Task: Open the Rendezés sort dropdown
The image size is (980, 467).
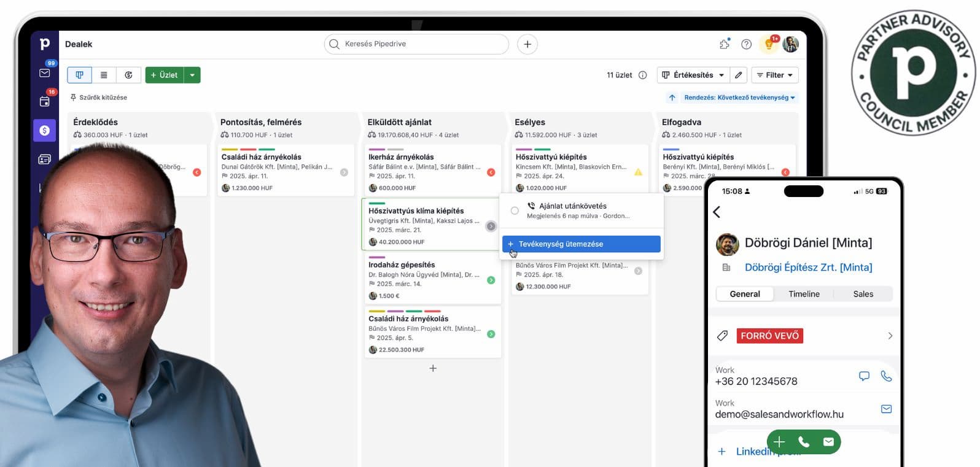Action: (x=740, y=98)
